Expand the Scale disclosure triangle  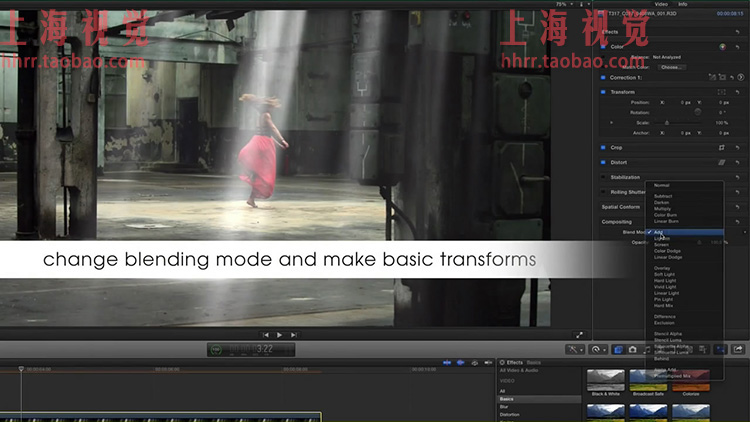coord(613,122)
